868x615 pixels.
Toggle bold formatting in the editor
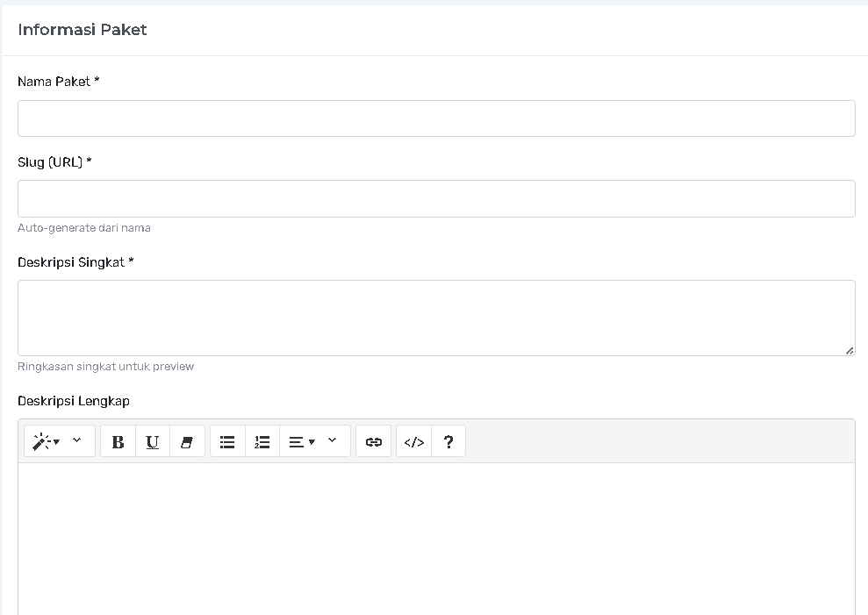[x=118, y=442]
